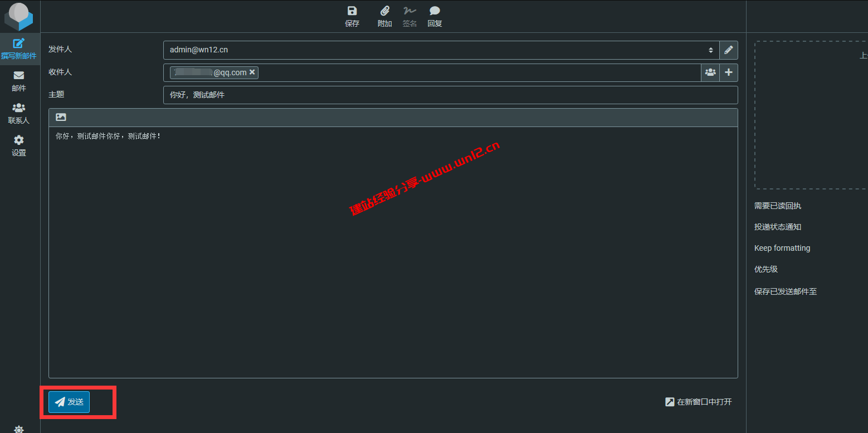The image size is (868, 433).
Task: Open composer in new window via 在新窗口中打开
Action: coord(698,401)
